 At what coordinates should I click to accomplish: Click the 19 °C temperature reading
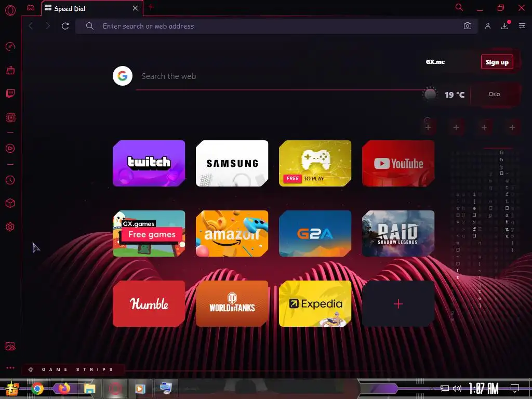tap(454, 95)
